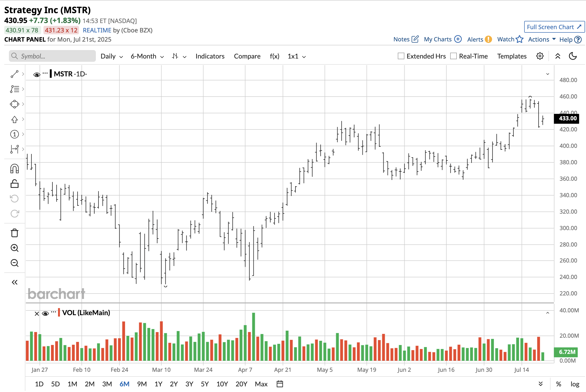Open the Notes edit icon

415,39
